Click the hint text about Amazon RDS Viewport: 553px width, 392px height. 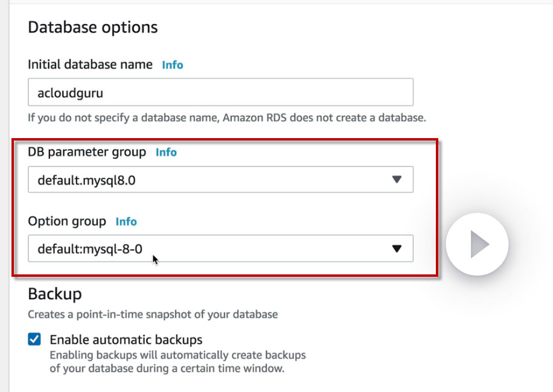click(227, 118)
